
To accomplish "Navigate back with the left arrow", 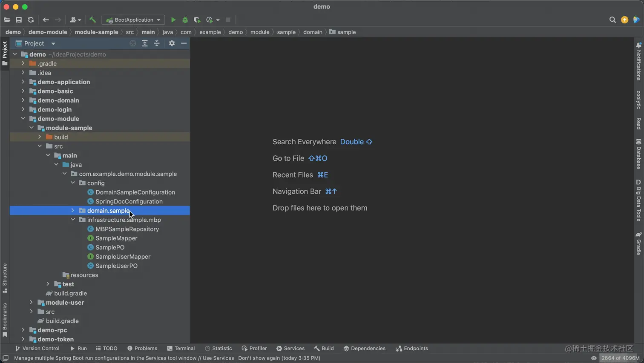I will point(46,20).
